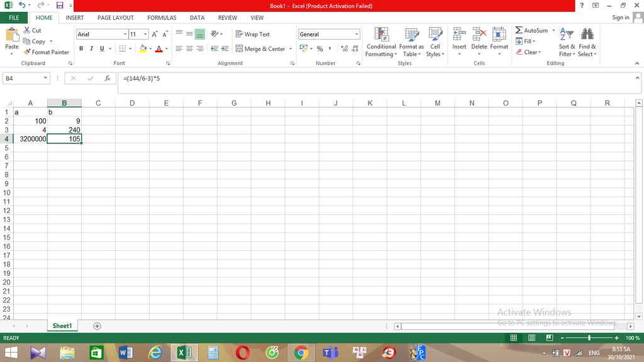Switch to Page Break Preview in status bar
Image resolution: width=644 pixels, height=362 pixels.
click(x=550, y=337)
